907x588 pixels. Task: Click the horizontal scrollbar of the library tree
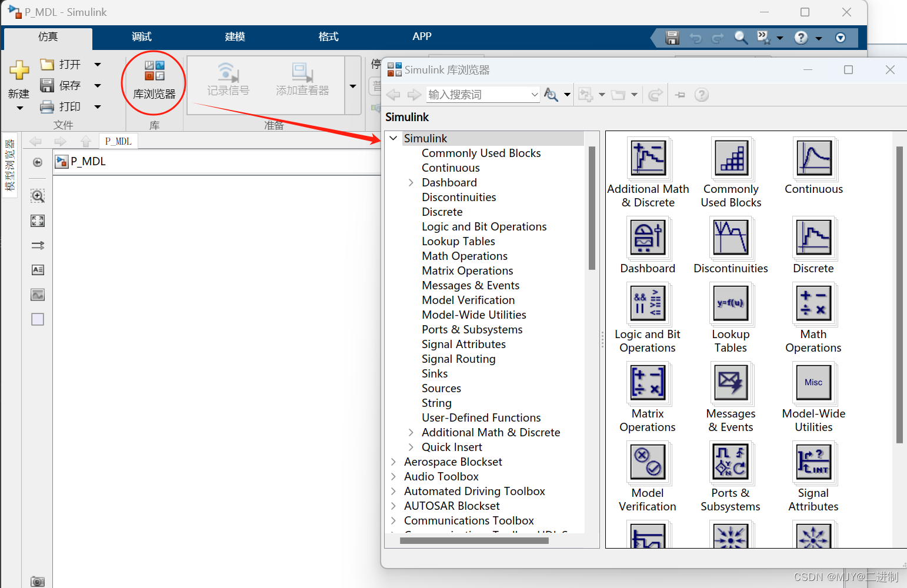point(474,541)
